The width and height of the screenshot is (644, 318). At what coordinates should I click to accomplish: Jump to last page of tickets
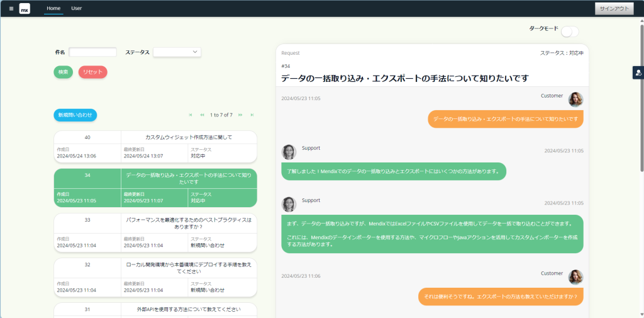(252, 115)
